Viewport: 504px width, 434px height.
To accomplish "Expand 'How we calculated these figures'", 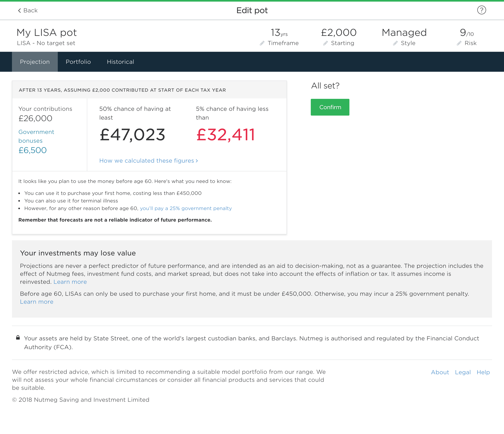I will (148, 161).
